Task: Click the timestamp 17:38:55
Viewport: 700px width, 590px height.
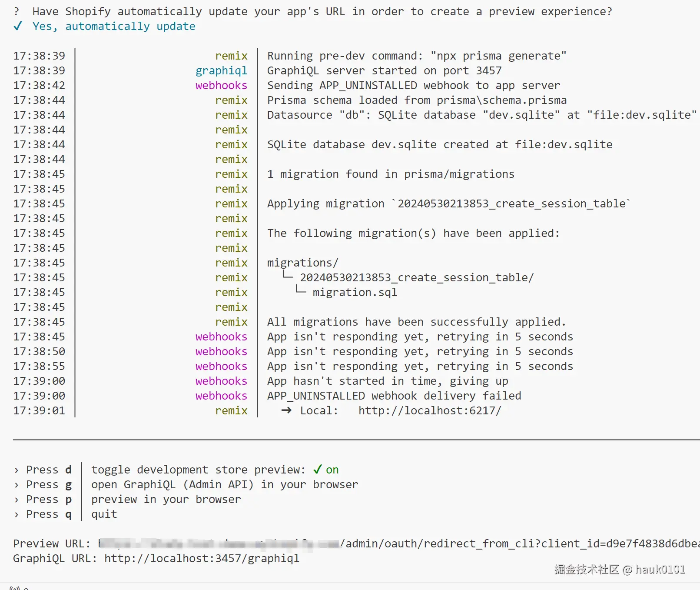Action: click(x=39, y=366)
